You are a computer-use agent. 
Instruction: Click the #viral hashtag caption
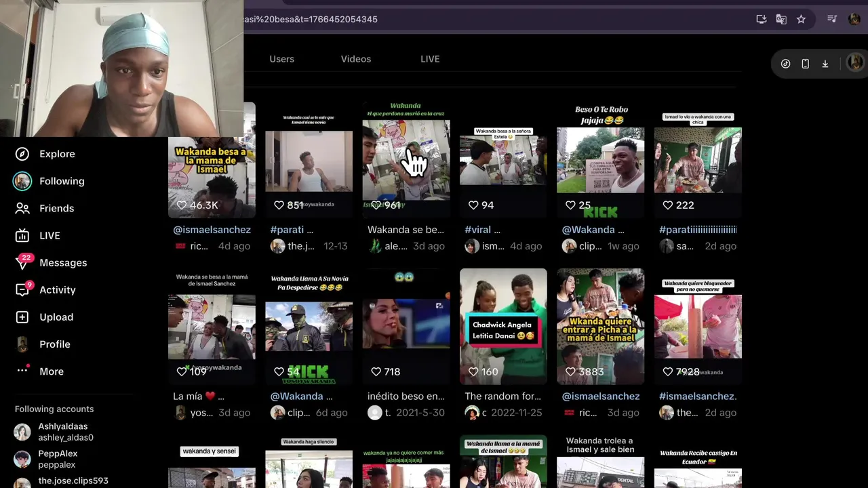[x=482, y=230]
